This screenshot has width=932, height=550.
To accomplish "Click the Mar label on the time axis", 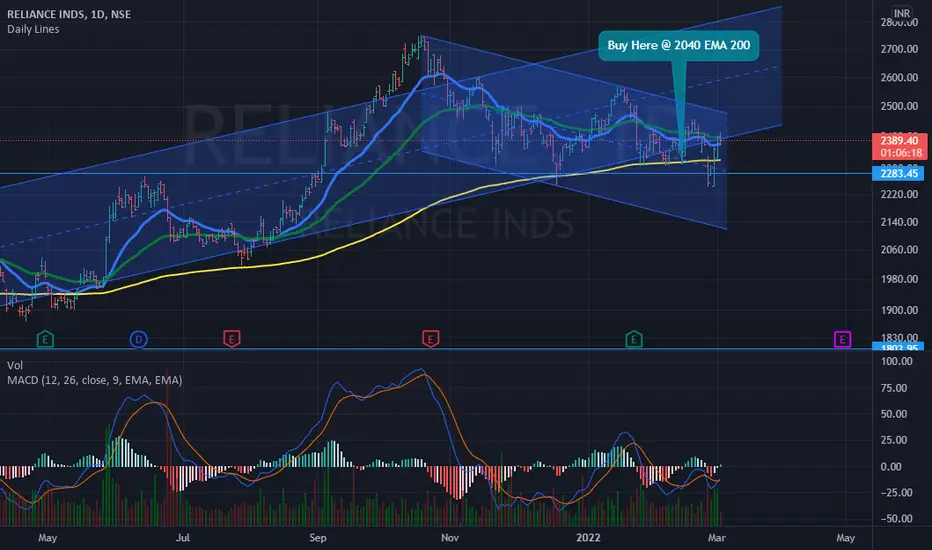I will click(717, 538).
